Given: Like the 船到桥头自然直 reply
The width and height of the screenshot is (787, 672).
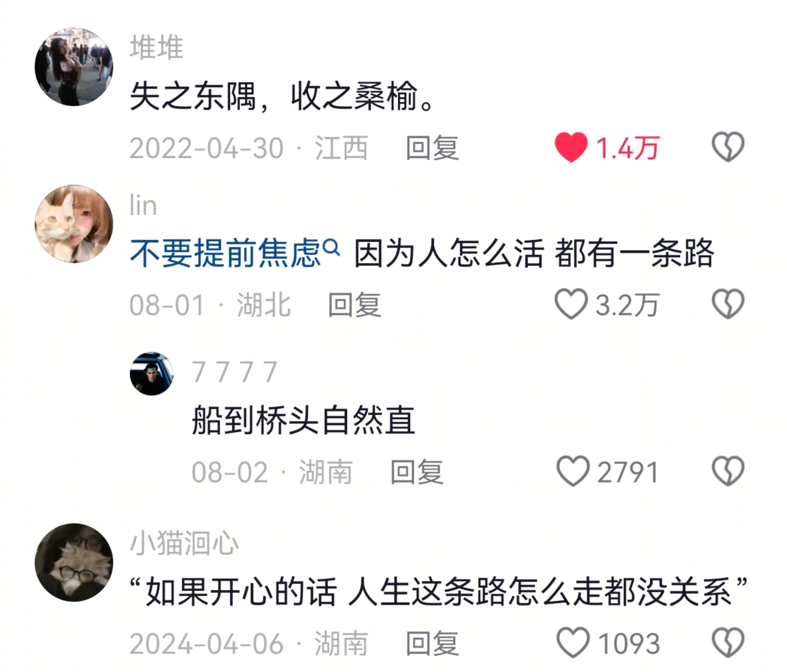Looking at the screenshot, I should coord(573,471).
